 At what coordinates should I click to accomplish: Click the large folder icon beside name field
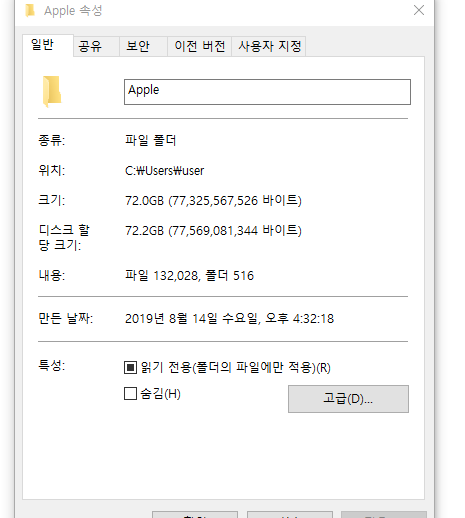[x=52, y=91]
